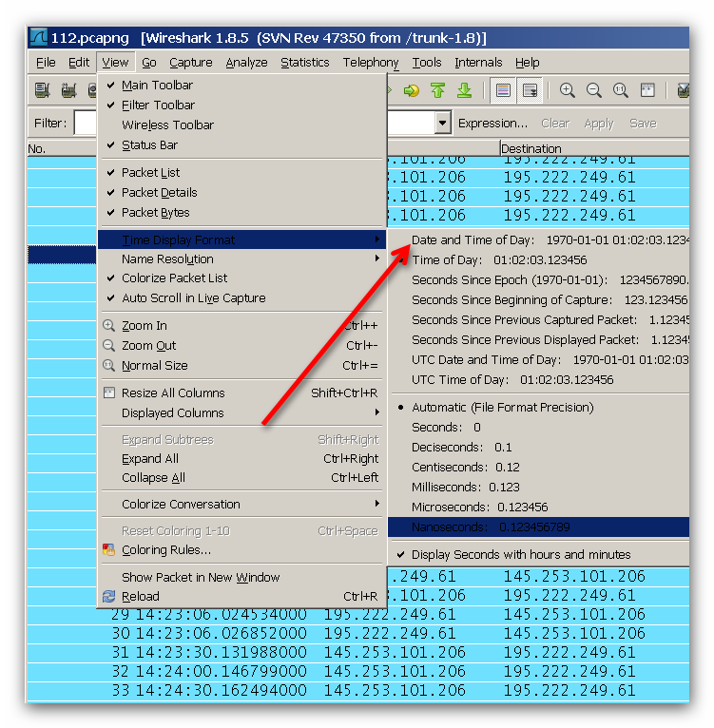Select Automatic (File Format Precision)
Viewport: 714px width, 728px height.
pyautogui.click(x=539, y=407)
